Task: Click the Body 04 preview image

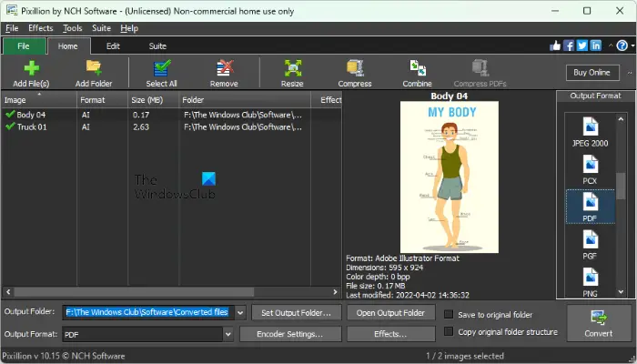Action: pos(450,177)
